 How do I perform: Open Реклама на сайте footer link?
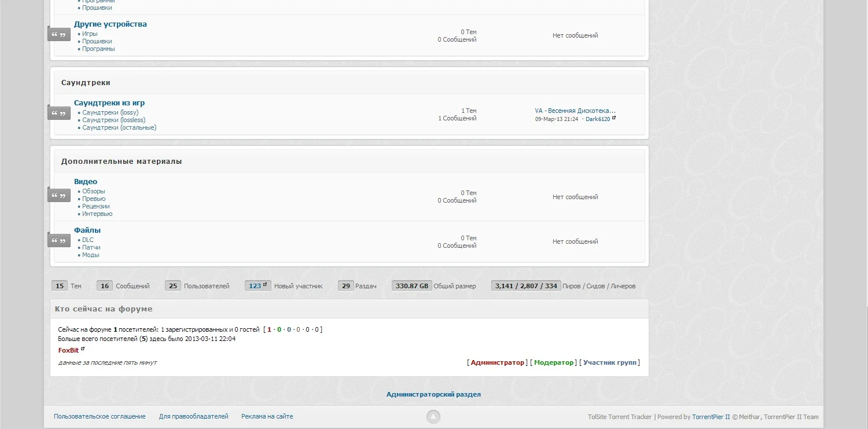(x=267, y=416)
